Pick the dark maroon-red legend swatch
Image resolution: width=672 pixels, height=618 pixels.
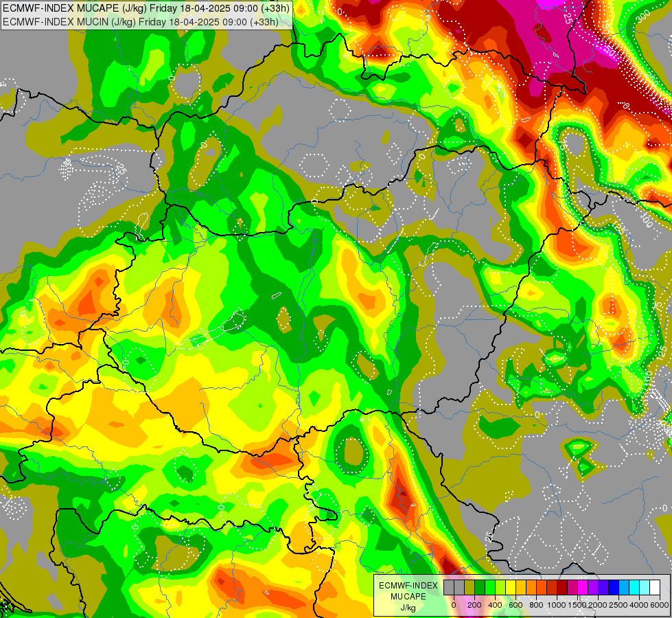[x=563, y=588]
